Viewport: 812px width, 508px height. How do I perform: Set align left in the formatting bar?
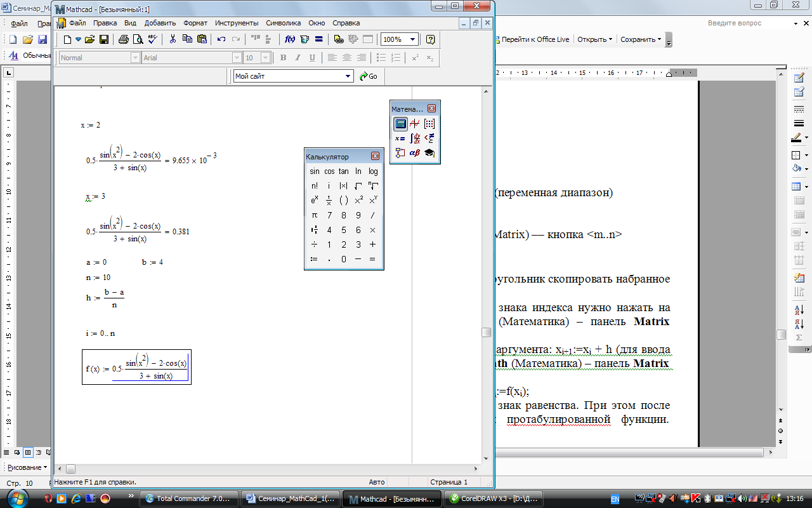[x=332, y=58]
